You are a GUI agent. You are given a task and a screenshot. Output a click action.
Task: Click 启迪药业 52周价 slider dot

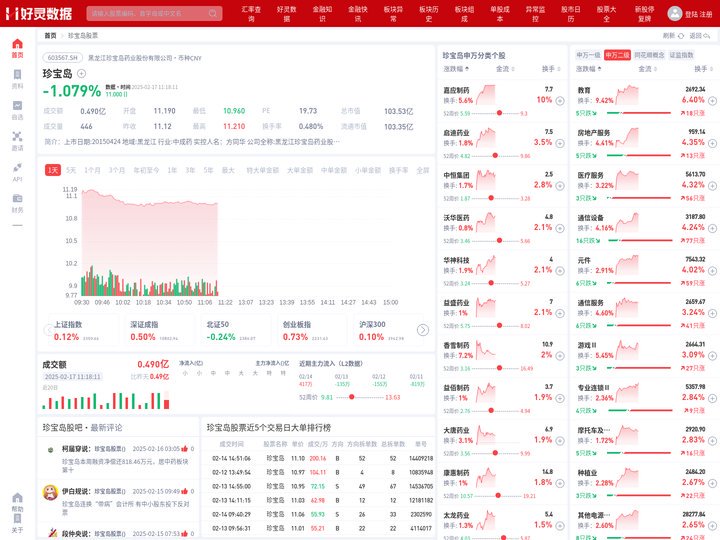coord(495,156)
